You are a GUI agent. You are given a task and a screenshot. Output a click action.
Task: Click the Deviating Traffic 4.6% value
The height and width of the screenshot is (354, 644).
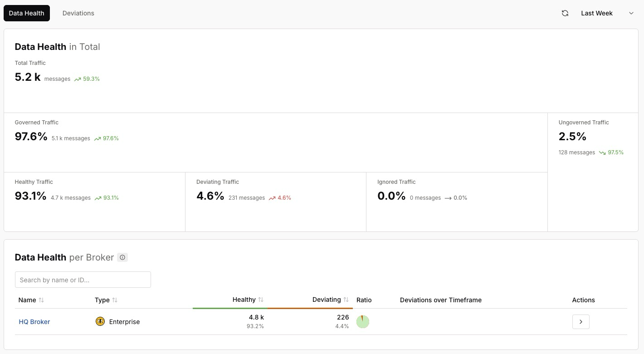pyautogui.click(x=210, y=196)
